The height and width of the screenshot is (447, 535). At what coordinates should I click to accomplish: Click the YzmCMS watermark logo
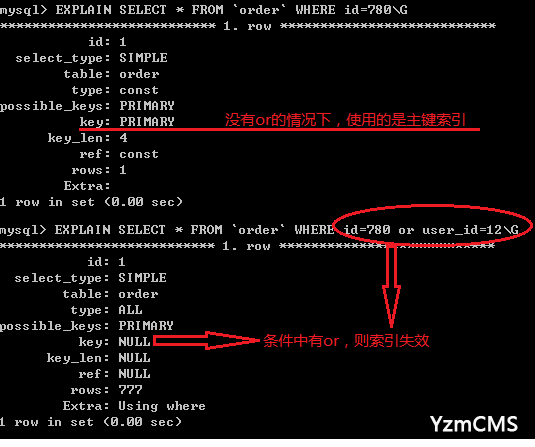pos(474,424)
